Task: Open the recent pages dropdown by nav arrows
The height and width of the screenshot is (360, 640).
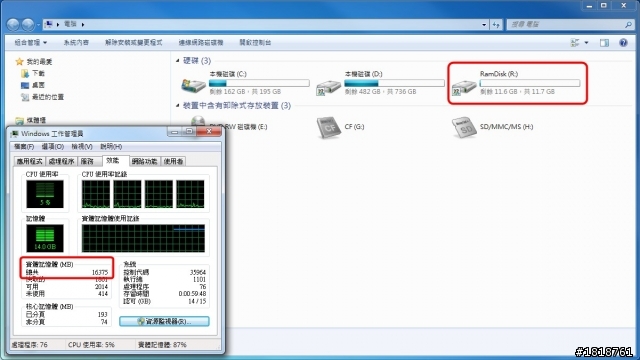Action: (38, 25)
